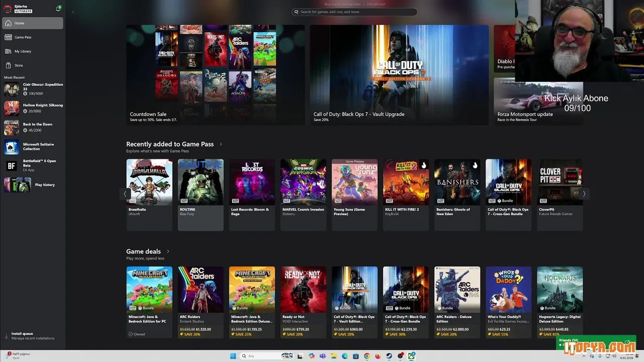Select the Home sidebar item
This screenshot has width=644, height=362.
pyautogui.click(x=33, y=23)
